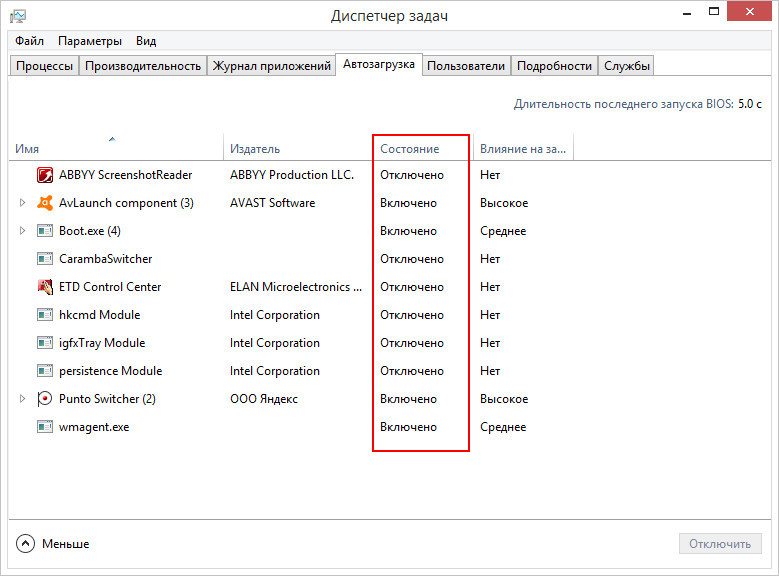Click Intel Corporation in hkcmd Module row
The width and height of the screenshot is (779, 576).
(x=275, y=315)
